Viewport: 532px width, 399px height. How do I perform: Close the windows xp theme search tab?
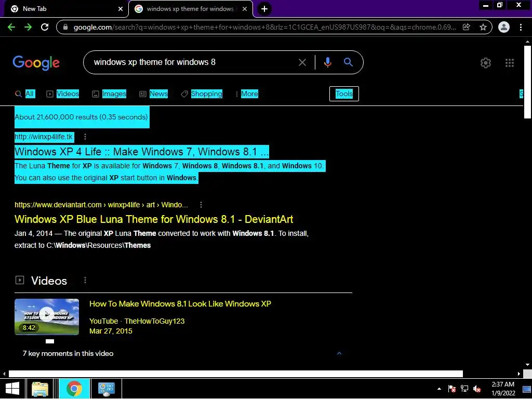[x=245, y=9]
